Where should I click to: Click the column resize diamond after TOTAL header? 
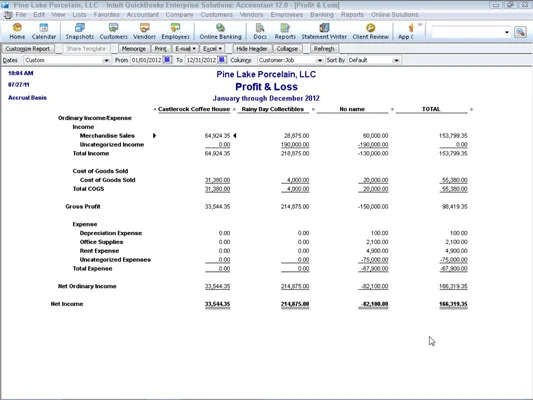[471, 109]
